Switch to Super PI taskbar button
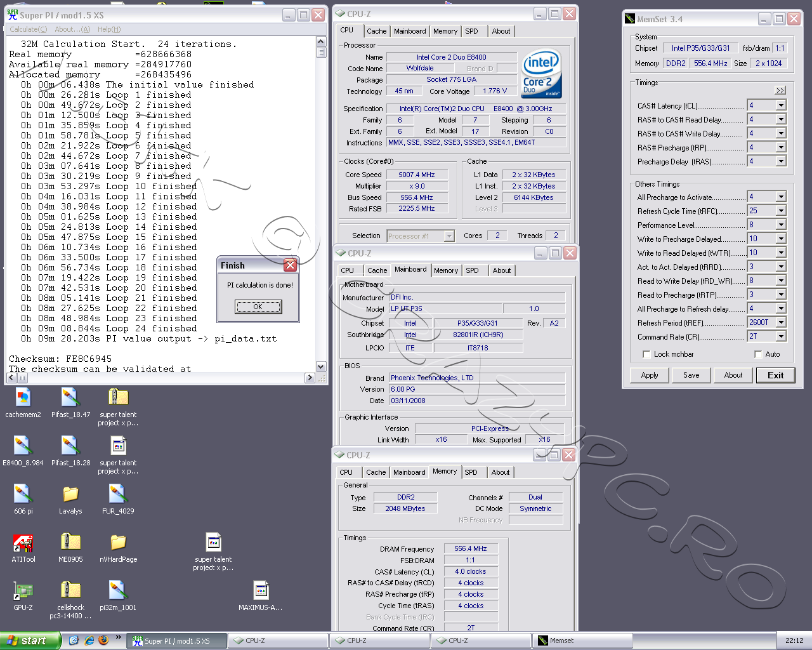The height and width of the screenshot is (650, 812). point(176,640)
